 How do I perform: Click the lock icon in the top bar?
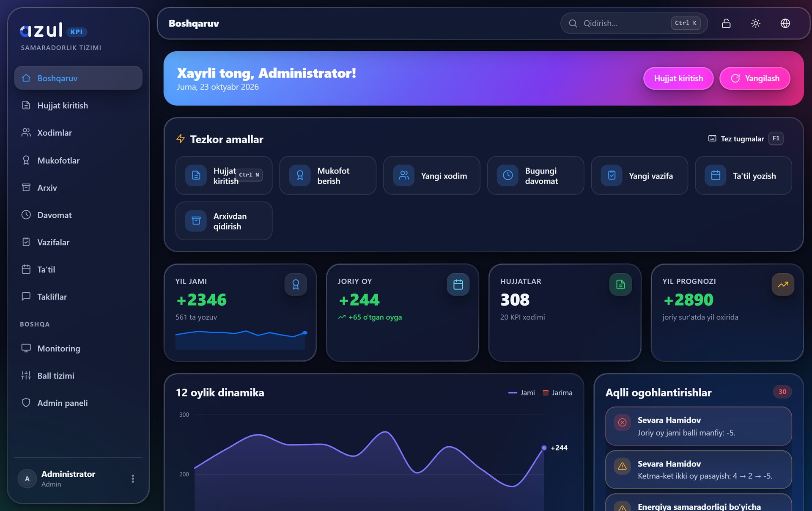(726, 23)
